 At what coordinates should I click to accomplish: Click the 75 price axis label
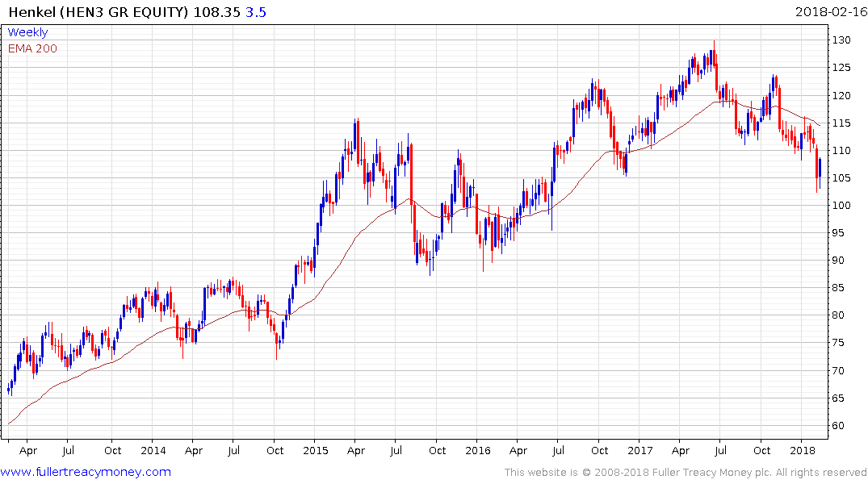coord(838,343)
